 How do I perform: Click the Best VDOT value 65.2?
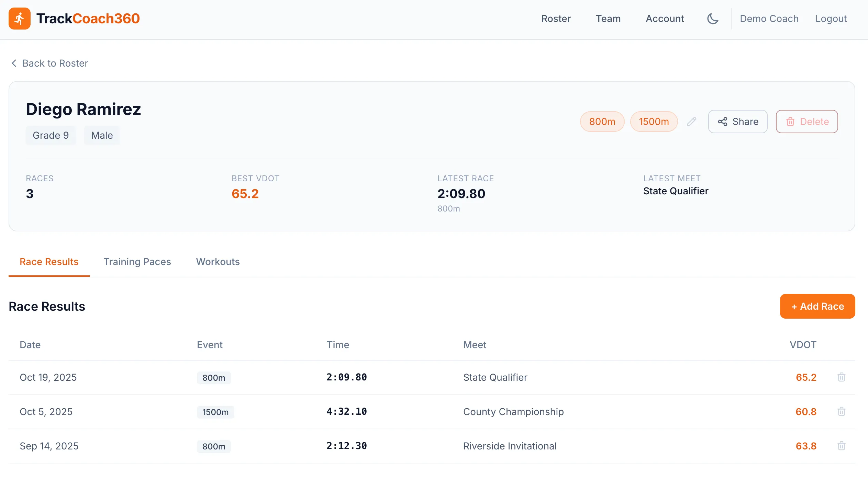pos(245,194)
